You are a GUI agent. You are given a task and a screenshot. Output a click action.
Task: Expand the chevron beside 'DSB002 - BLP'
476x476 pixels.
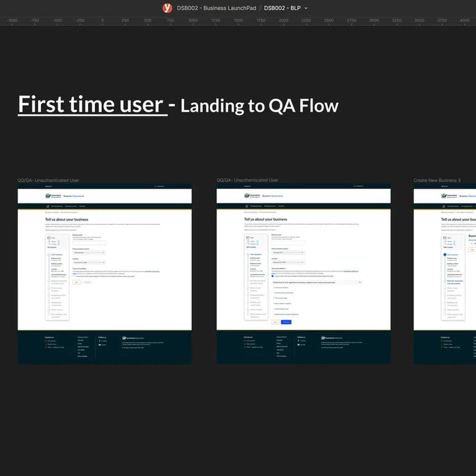pos(306,8)
